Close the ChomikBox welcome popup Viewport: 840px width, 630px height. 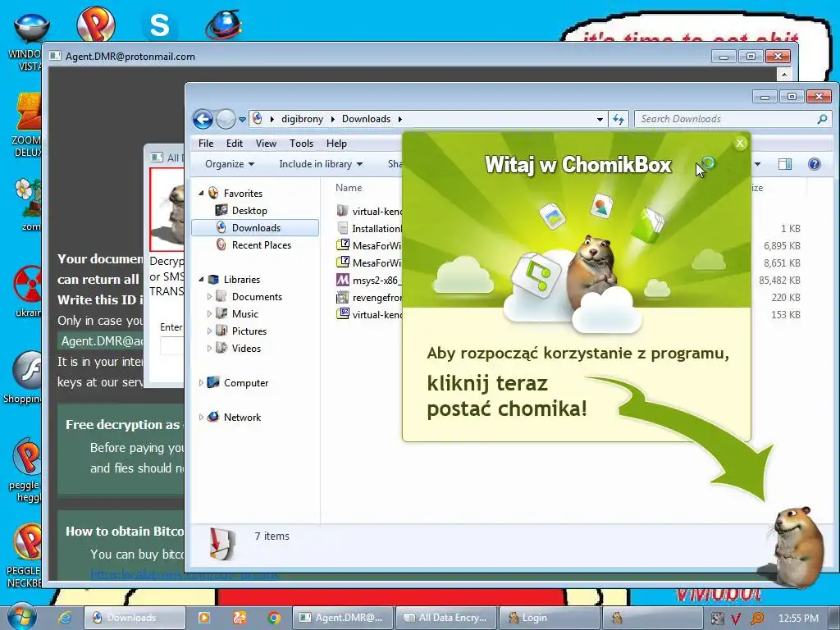(740, 143)
